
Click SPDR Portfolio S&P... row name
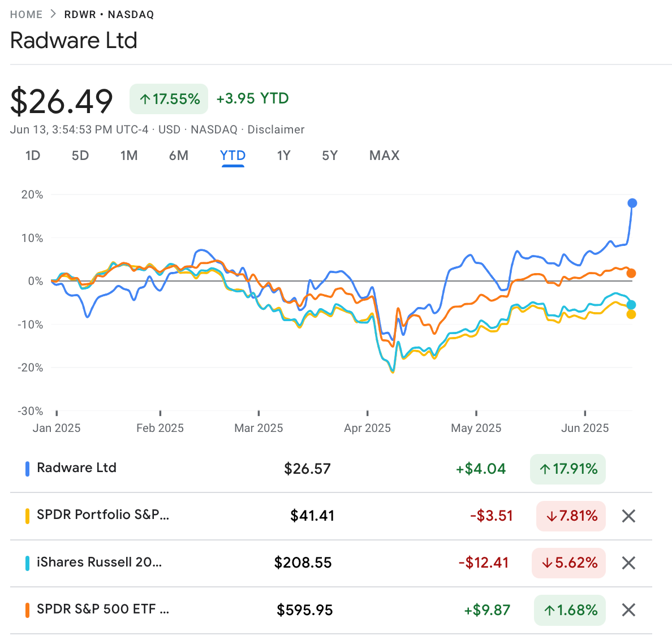[x=103, y=514]
